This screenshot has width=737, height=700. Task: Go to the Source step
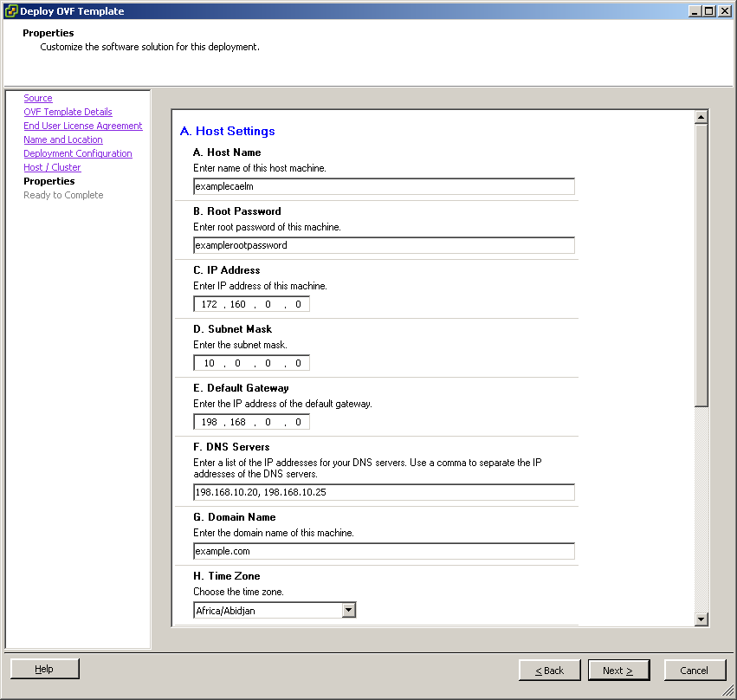pyautogui.click(x=37, y=98)
